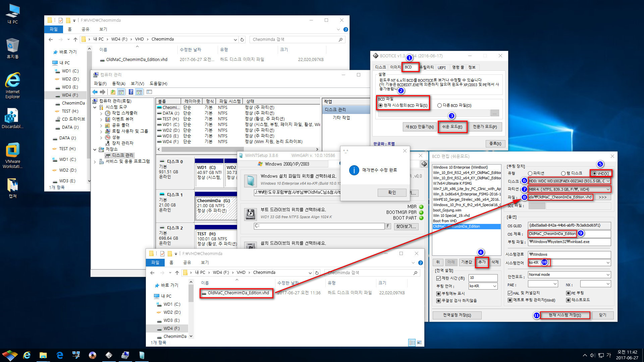Screen dimensions: 644x362
Task: Open 동작(A) menu in Computer Management
Action: pyautogui.click(x=118, y=84)
